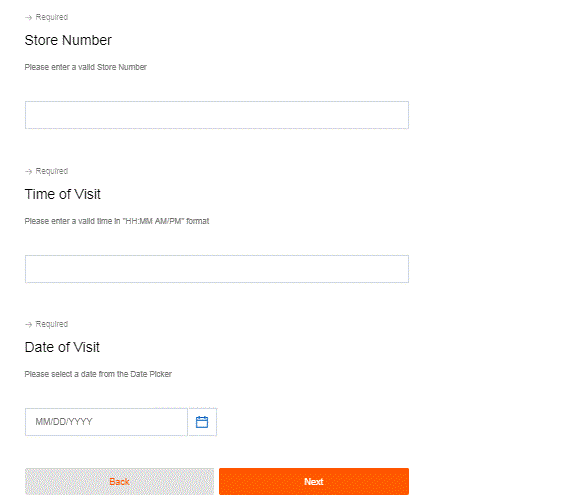
Task: Click into the MM/DD/YYYY date field
Action: tap(106, 422)
